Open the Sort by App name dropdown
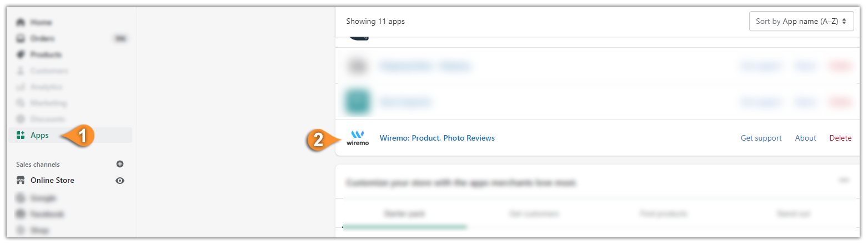868x244 pixels. tap(801, 22)
